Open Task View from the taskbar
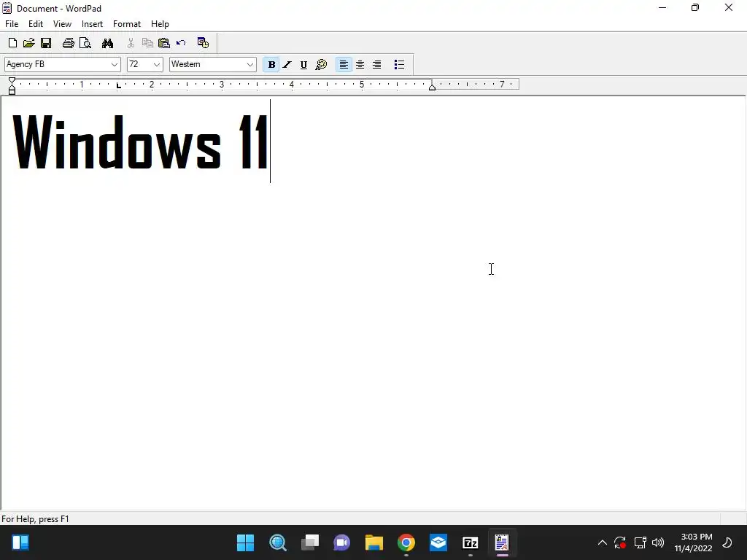The height and width of the screenshot is (560, 747). (x=310, y=542)
